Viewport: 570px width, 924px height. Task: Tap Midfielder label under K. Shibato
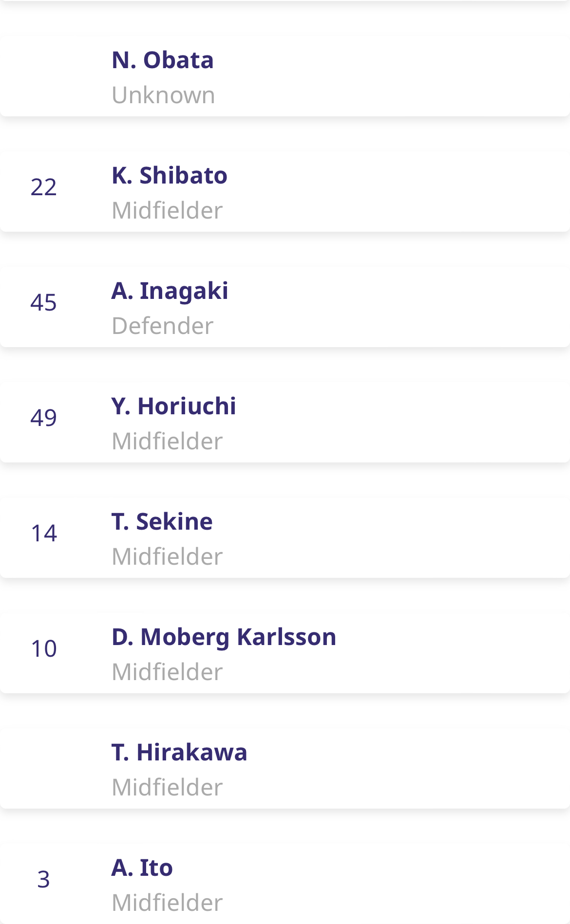point(167,211)
